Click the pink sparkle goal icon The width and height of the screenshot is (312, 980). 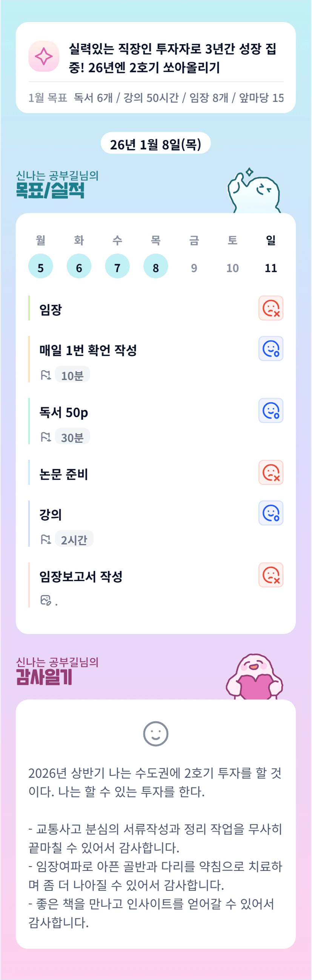pyautogui.click(x=44, y=56)
